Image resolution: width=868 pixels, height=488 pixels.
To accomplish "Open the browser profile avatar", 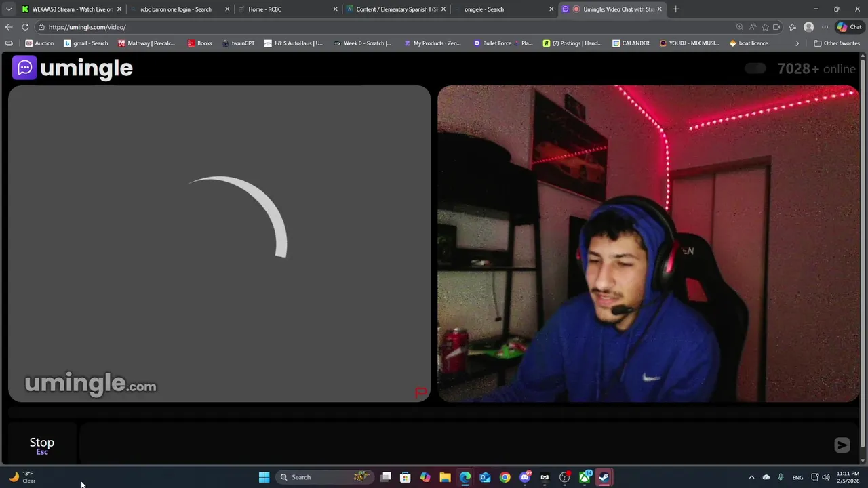I will tap(808, 27).
